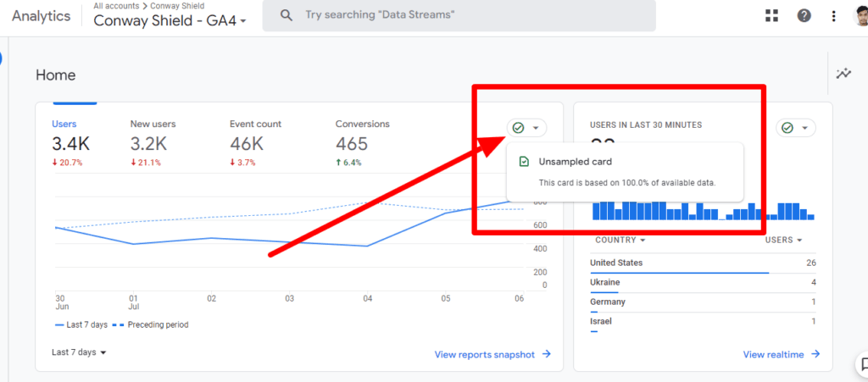The height and width of the screenshot is (382, 868).
Task: Click the search magnifier icon
Action: point(287,15)
